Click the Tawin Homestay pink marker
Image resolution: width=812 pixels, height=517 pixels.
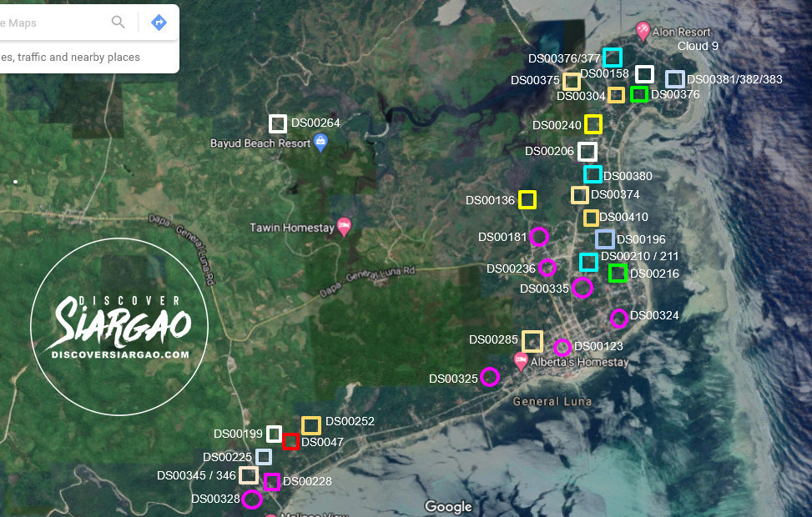coord(343,225)
